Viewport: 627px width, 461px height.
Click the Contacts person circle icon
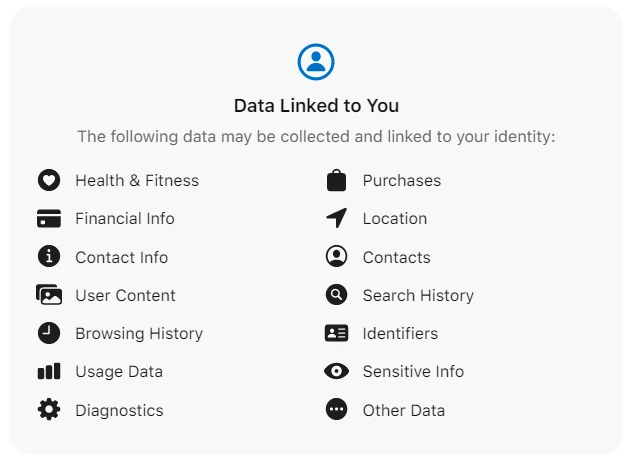pos(336,257)
